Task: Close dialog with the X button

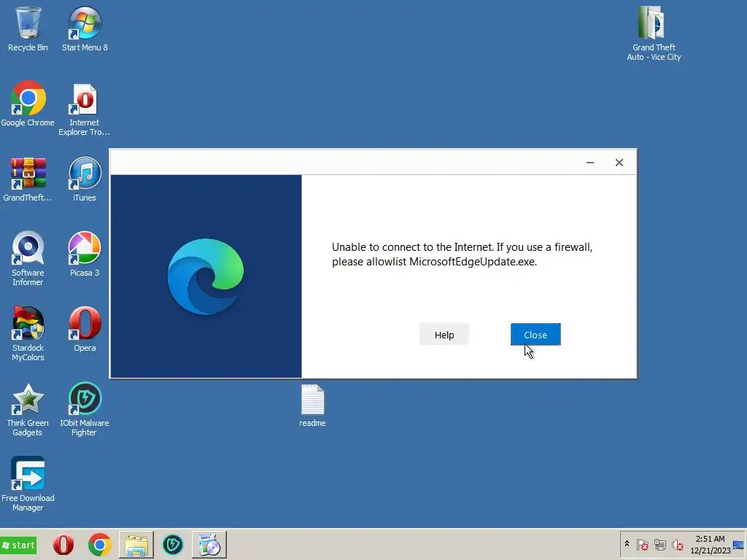Action: tap(619, 163)
